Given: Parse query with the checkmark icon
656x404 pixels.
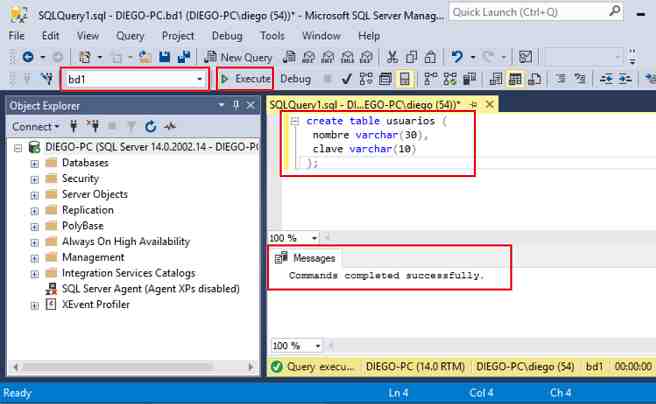Looking at the screenshot, I should click(x=346, y=79).
